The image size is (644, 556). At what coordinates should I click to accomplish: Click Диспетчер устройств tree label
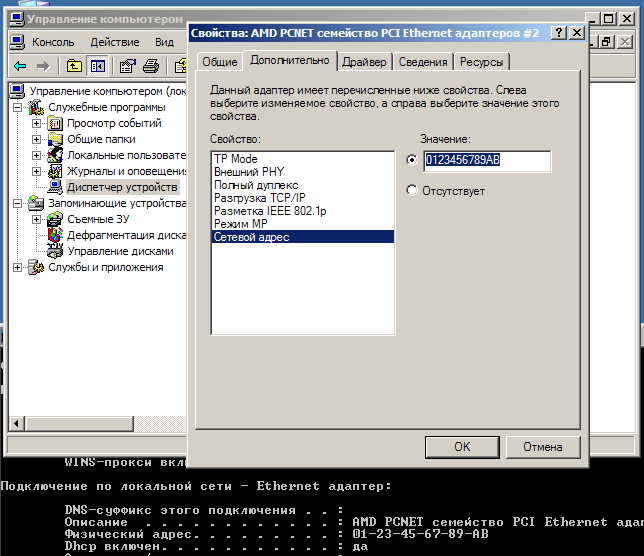coord(122,187)
